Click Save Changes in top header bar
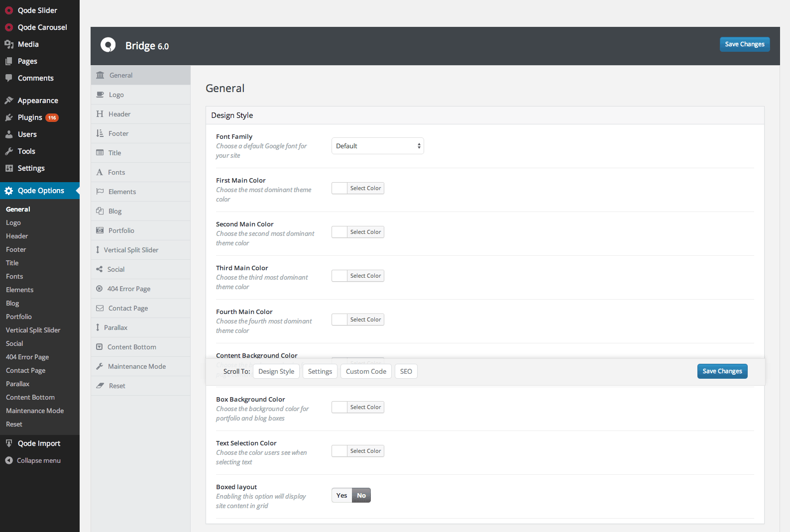The width and height of the screenshot is (790, 532). click(745, 44)
